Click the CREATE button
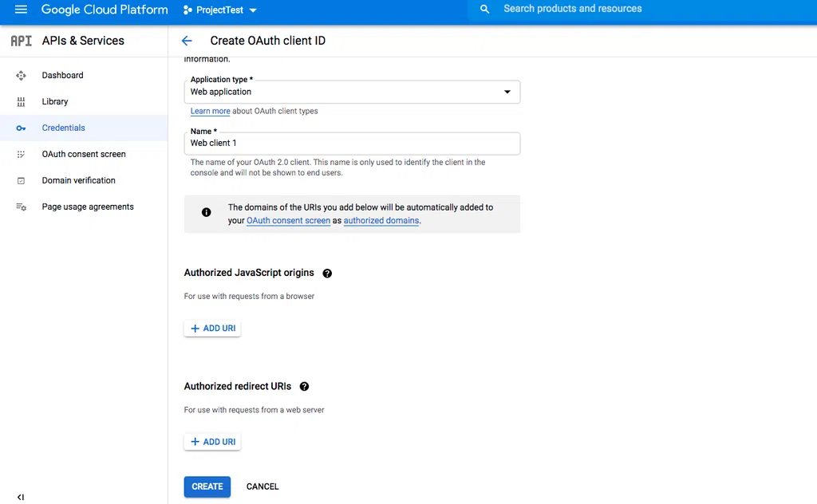This screenshot has width=817, height=504. 207,486
